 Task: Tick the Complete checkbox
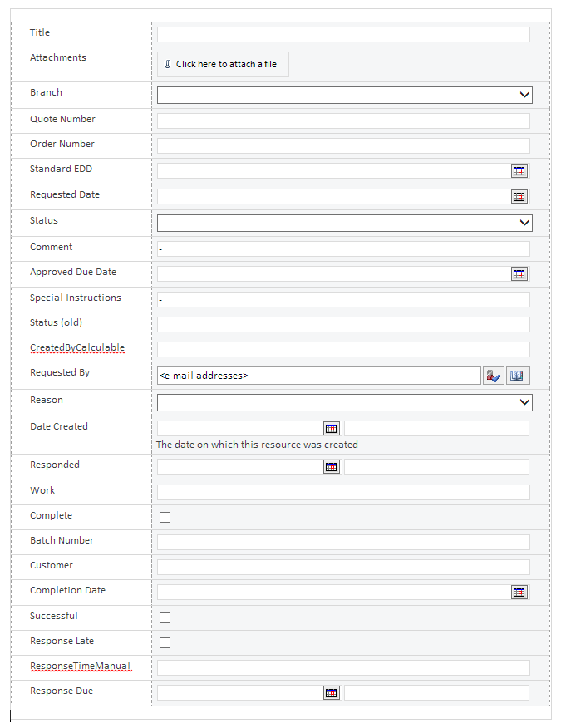coord(165,517)
